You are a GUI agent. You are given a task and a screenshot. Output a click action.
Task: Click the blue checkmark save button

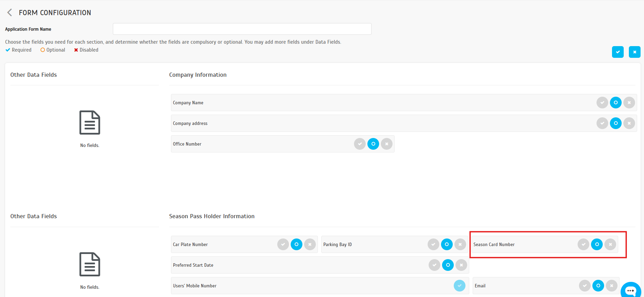coord(618,52)
